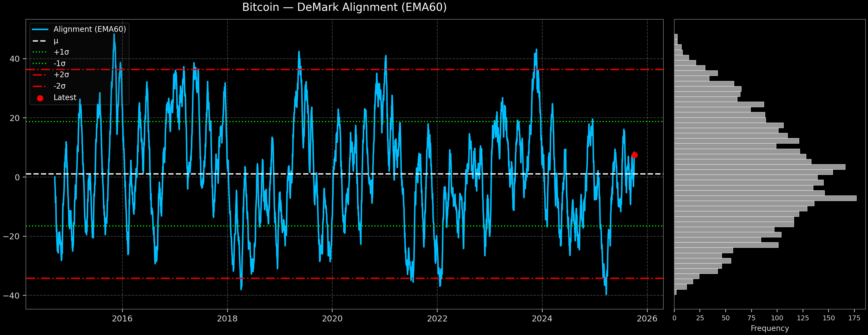The width and height of the screenshot is (868, 335).
Task: Click the 2024 x-axis tick label
Action: 542,318
